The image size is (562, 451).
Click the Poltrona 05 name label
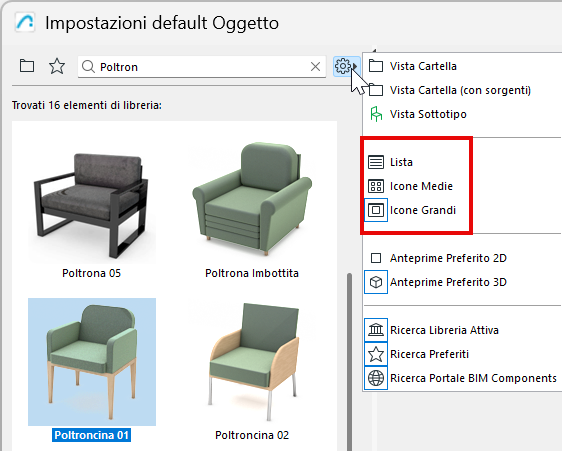(x=91, y=273)
